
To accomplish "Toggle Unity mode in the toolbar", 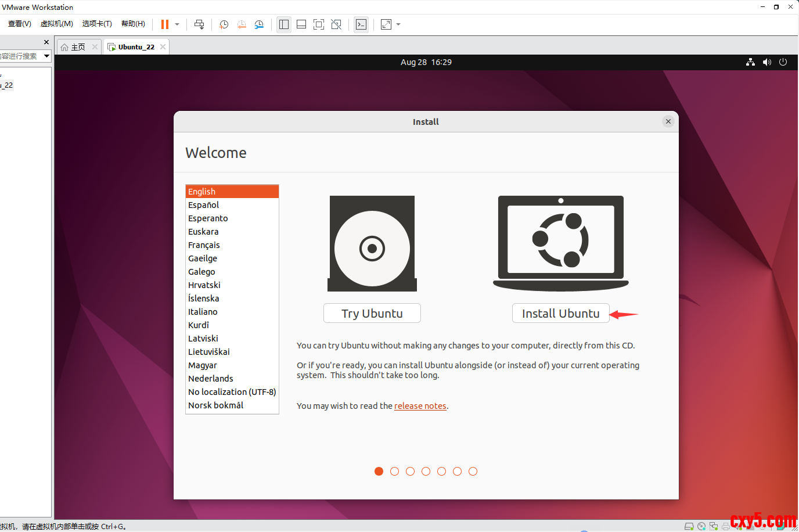I will (336, 24).
